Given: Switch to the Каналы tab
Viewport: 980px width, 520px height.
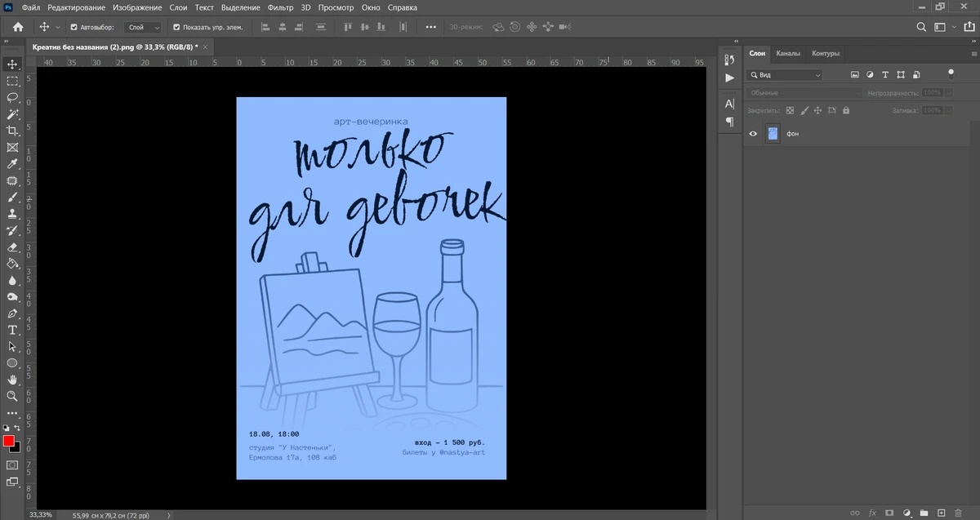Looking at the screenshot, I should click(x=788, y=53).
